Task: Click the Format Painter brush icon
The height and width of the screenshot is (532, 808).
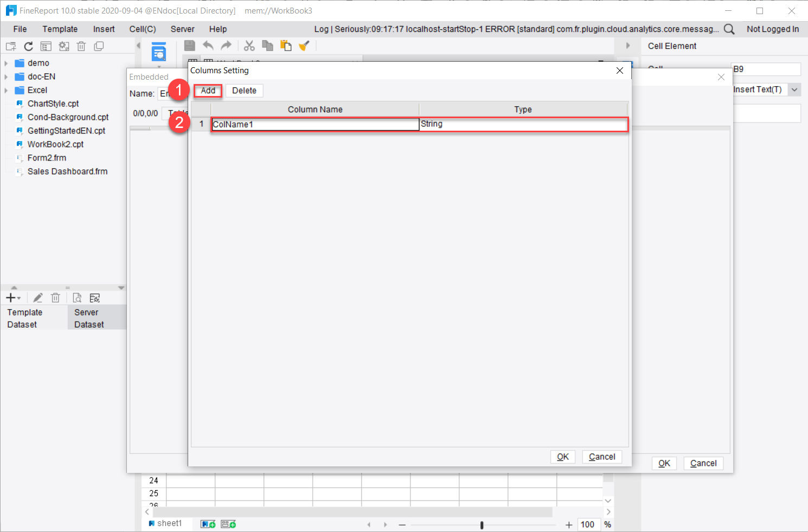Action: (x=304, y=46)
